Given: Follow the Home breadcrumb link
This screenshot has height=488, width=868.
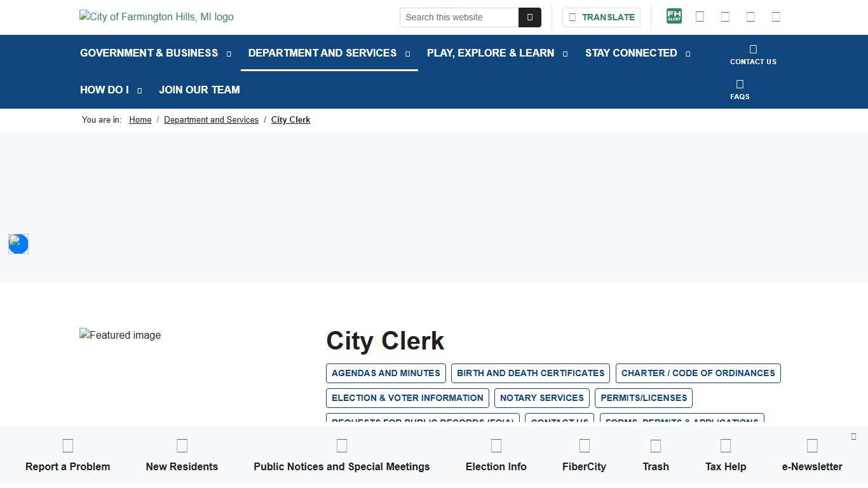Looking at the screenshot, I should 140,119.
